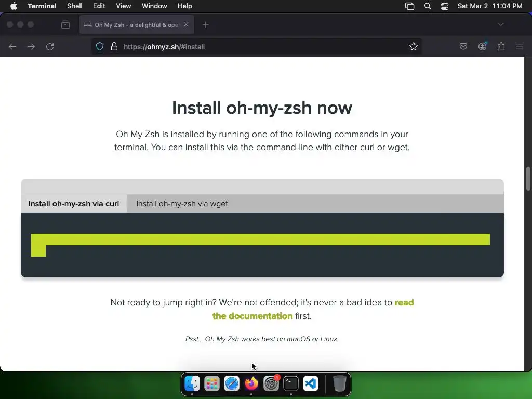Bookmark this page with the star icon
532x399 pixels.
(413, 46)
